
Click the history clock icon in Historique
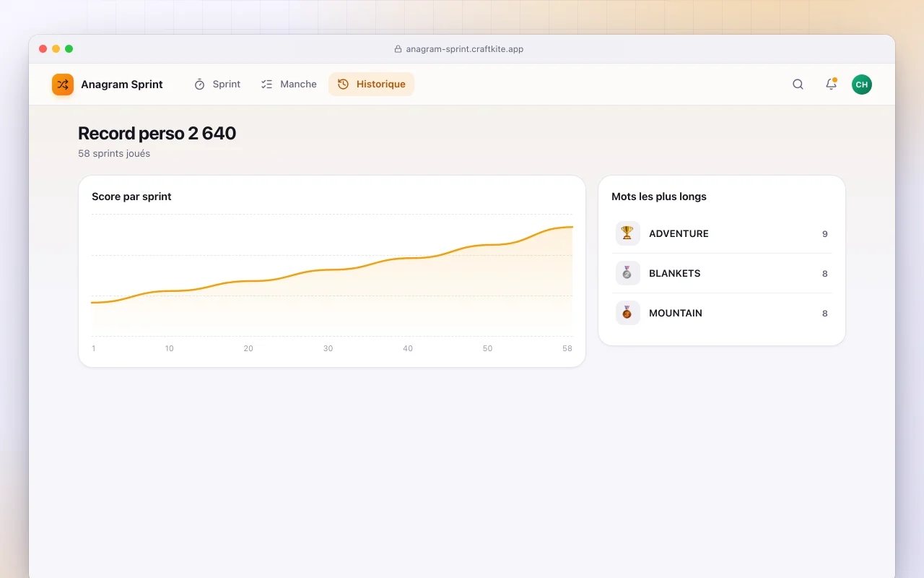point(344,85)
